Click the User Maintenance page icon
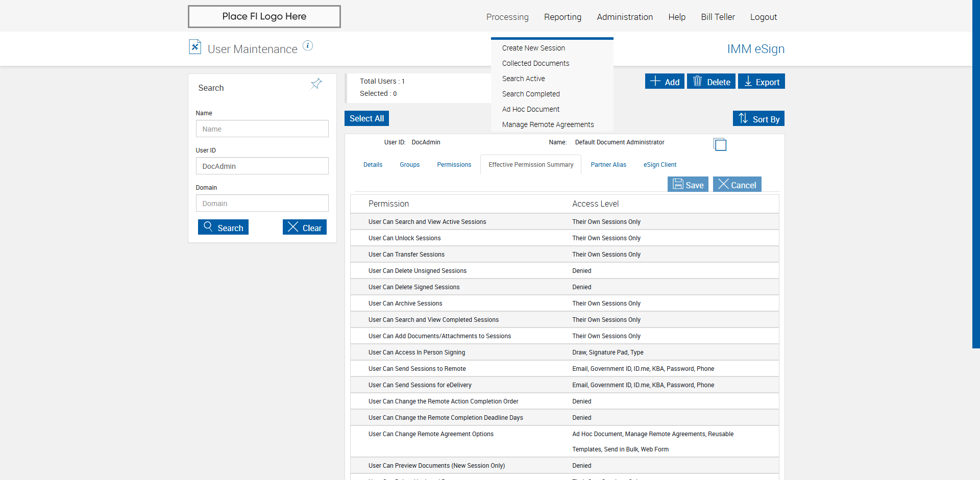This screenshot has width=980, height=480. (x=195, y=47)
